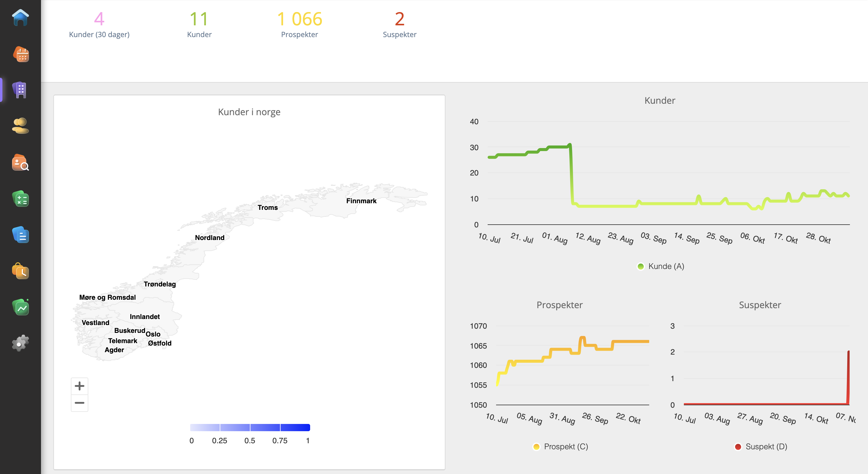The image size is (868, 474).
Task: Select Finnmark region on map
Action: [361, 201]
